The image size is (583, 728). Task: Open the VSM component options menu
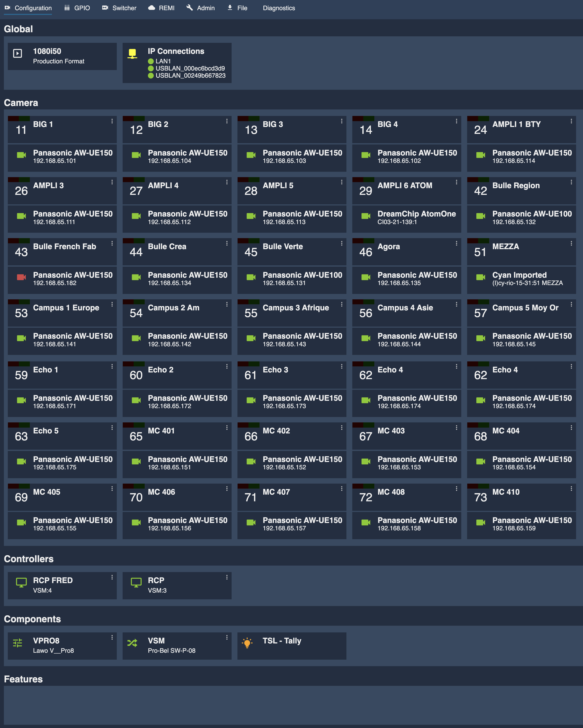pyautogui.click(x=227, y=638)
